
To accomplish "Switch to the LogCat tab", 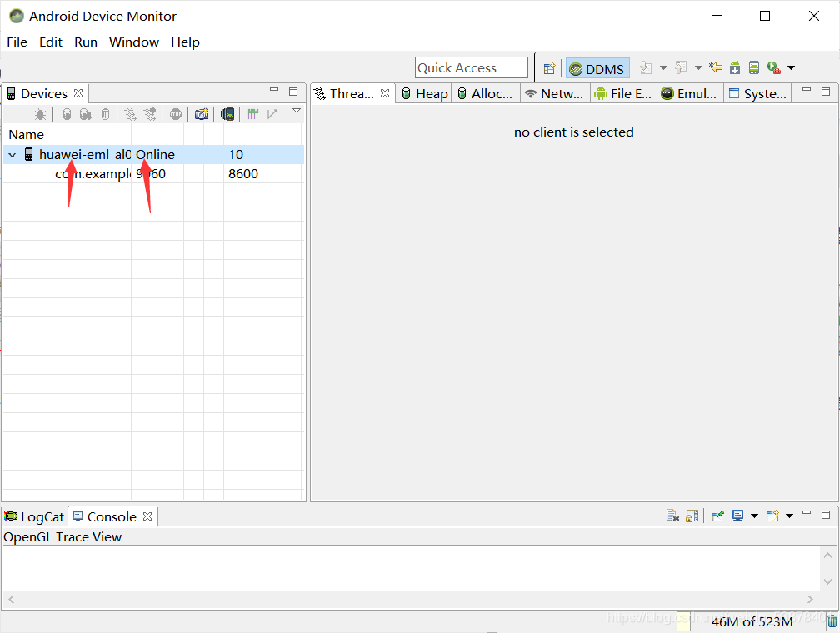I will [x=35, y=516].
